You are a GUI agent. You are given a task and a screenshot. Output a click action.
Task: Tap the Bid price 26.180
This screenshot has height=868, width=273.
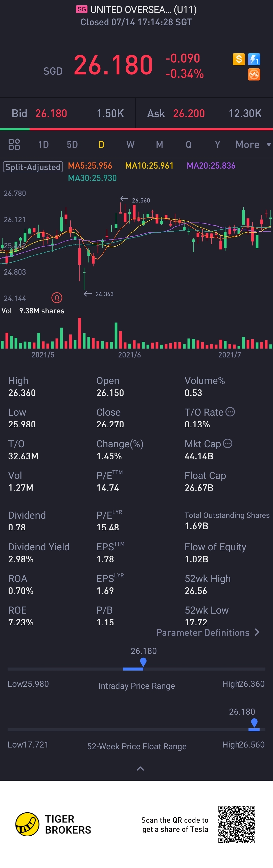pyautogui.click(x=51, y=114)
